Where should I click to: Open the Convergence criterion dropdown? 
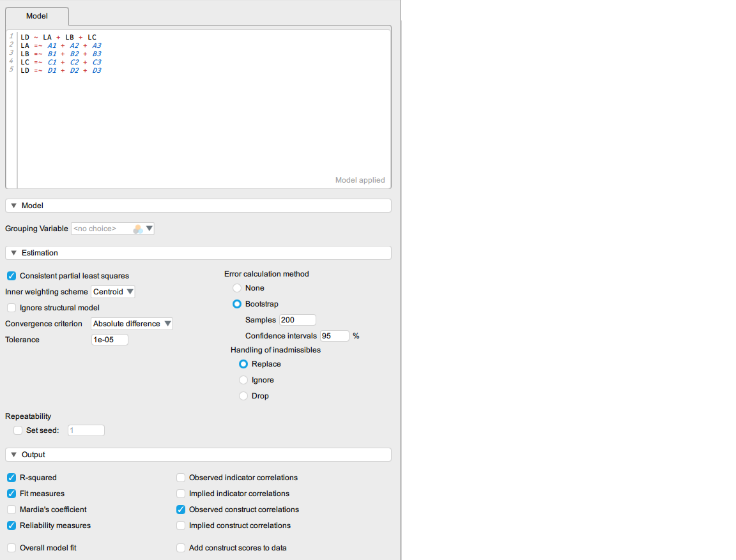click(132, 324)
